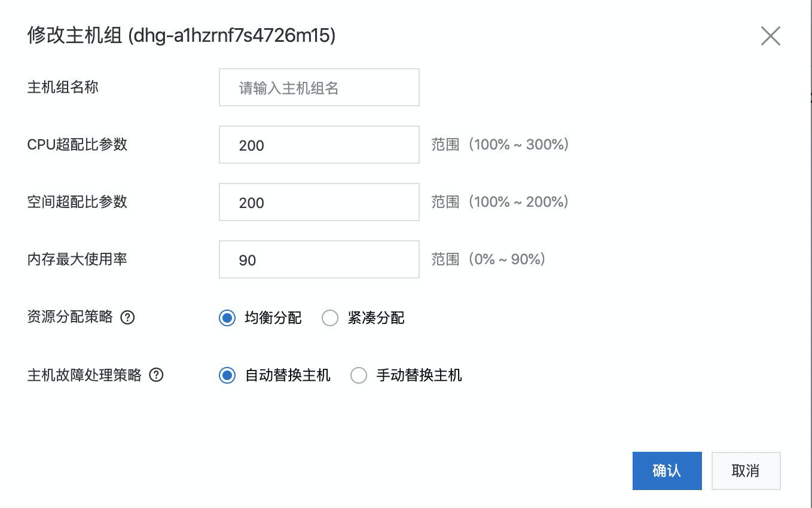This screenshot has height=508, width=812.
Task: Click the CPU超配比参数 label text
Action: tap(77, 145)
